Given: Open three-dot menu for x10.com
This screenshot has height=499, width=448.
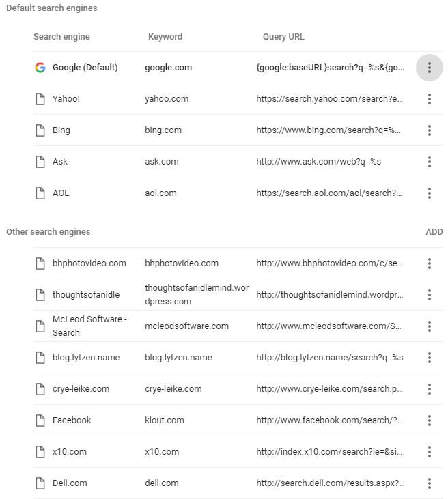Looking at the screenshot, I should 430,452.
